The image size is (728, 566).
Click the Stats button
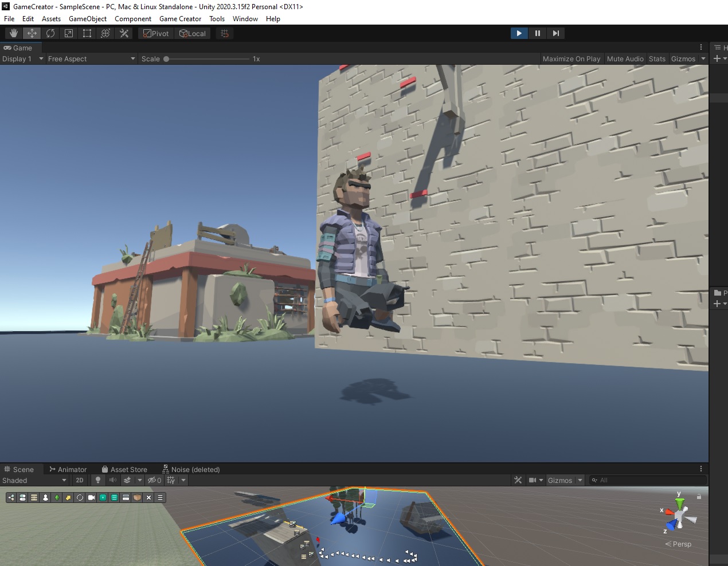[x=657, y=58]
